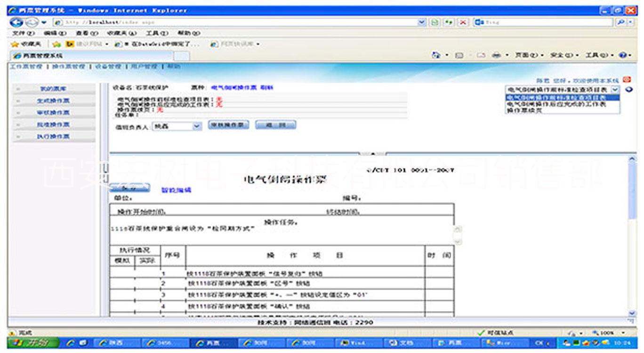Open the 工具 command bar dropdown

[x=600, y=56]
